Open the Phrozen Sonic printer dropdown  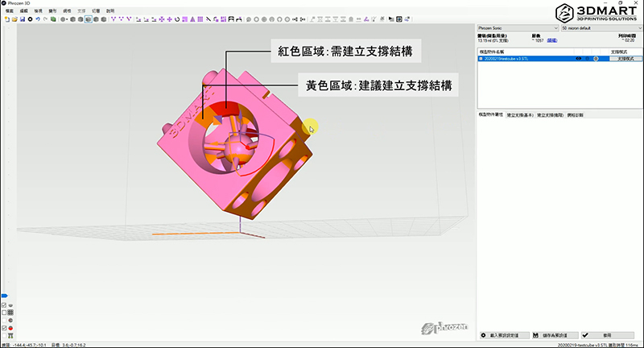point(516,27)
